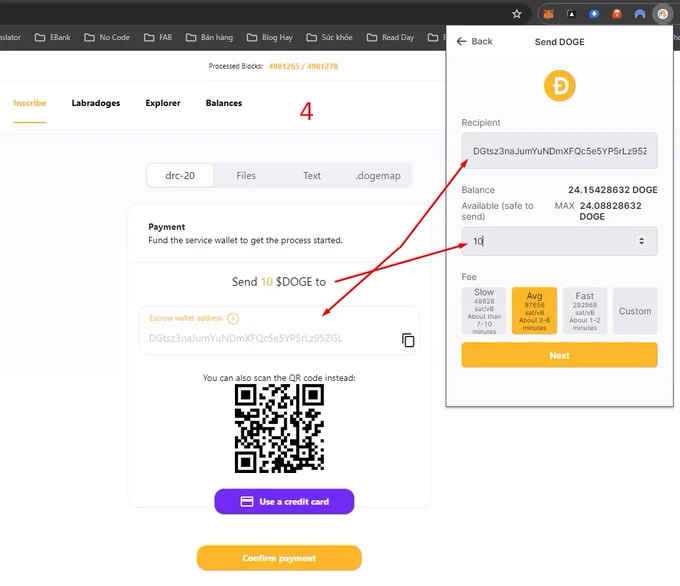This screenshot has width=680, height=586.
Task: Click the 24.15428632 DOGE balance value
Action: pos(613,190)
